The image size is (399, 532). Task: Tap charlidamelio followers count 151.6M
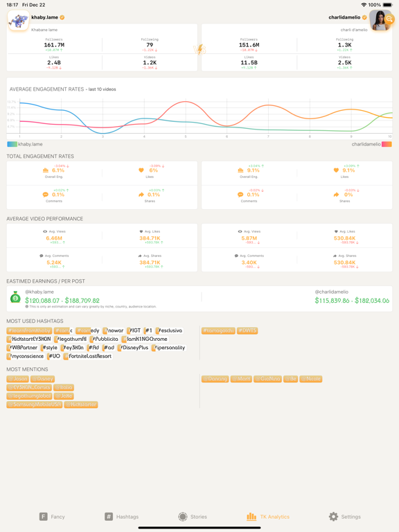(x=249, y=45)
